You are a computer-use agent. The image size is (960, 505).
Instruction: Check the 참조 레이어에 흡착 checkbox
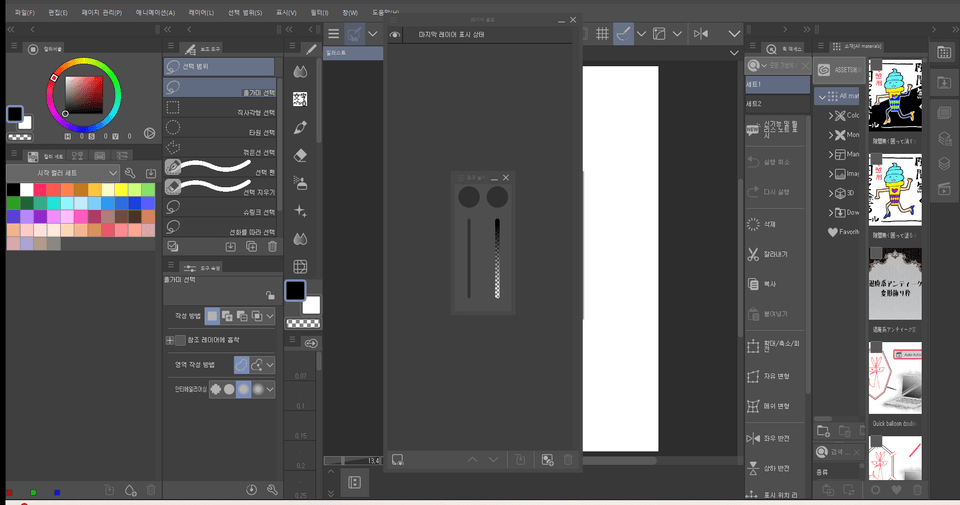[180, 340]
